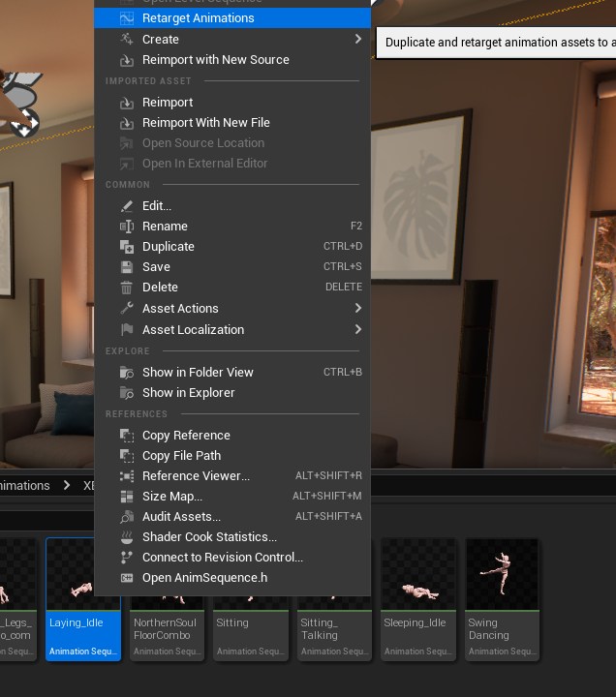Click Connect to Revision Control icon
This screenshot has height=697, width=616.
pos(127,558)
